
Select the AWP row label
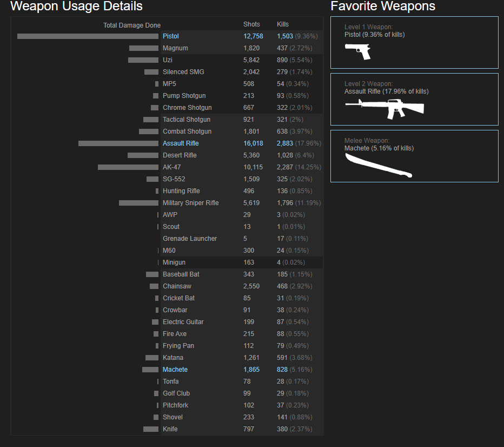(170, 214)
